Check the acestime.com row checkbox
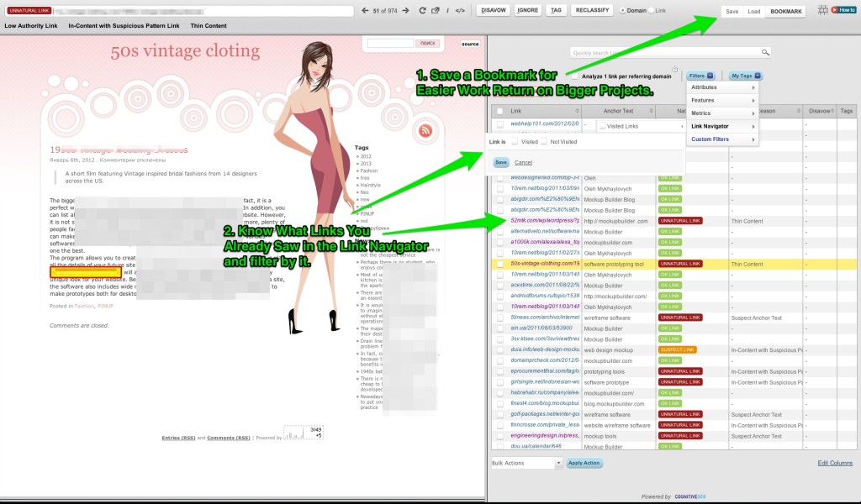Screen dimensions: 861x504 coord(500,285)
